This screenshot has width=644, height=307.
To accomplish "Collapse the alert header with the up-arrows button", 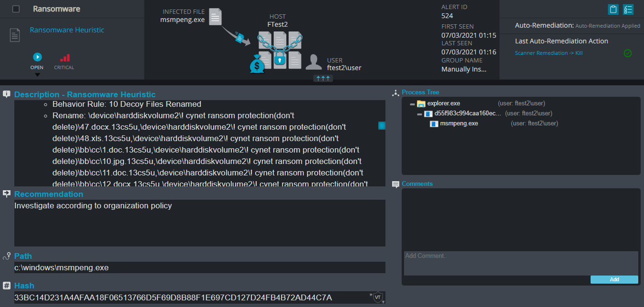I will click(x=323, y=78).
